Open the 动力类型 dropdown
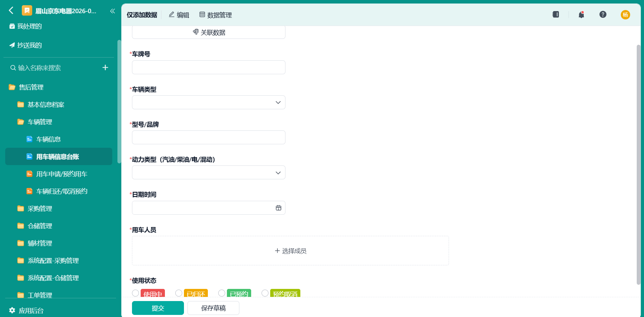Image resolution: width=644 pixels, height=317 pixels. coord(209,172)
